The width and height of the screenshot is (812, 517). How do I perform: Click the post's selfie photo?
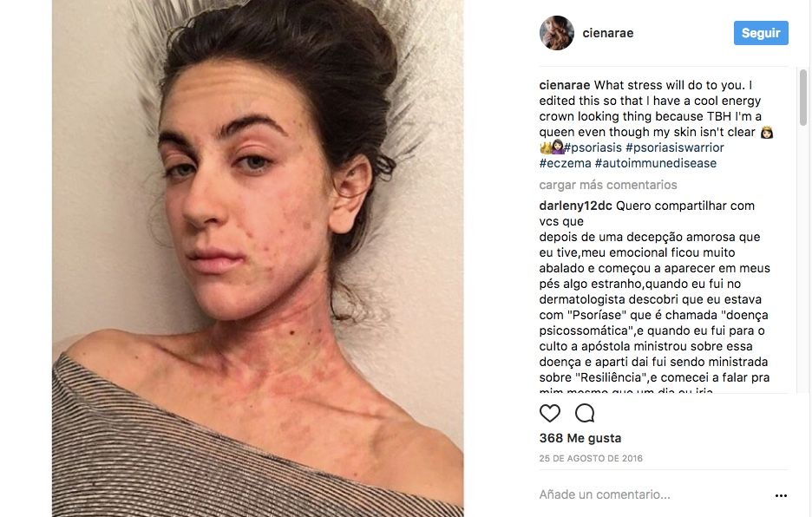tap(258, 258)
